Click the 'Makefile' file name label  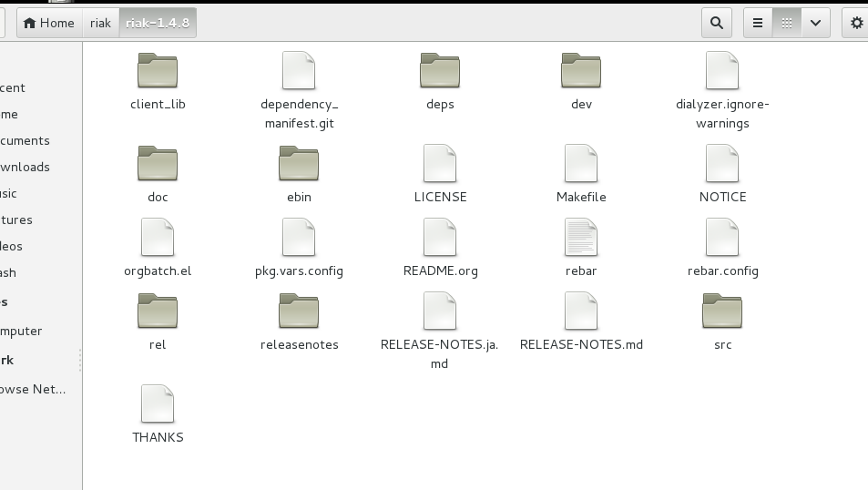581,197
